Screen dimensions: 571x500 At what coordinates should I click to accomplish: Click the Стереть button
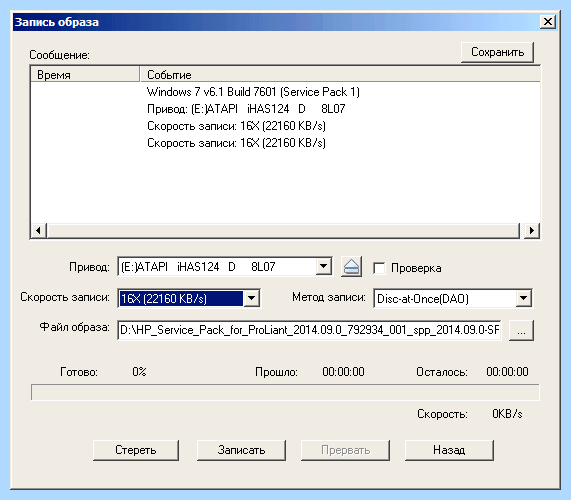coord(136,450)
